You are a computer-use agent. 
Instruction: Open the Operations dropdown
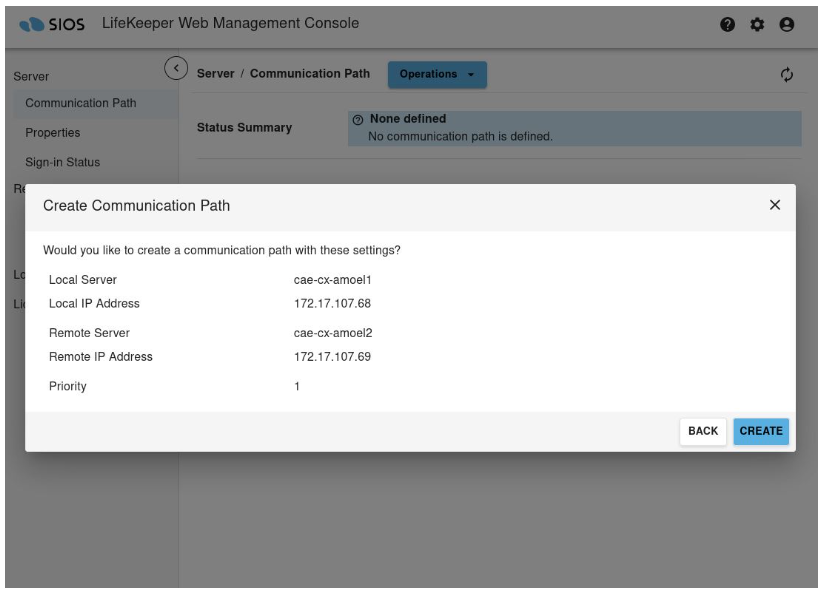437,74
